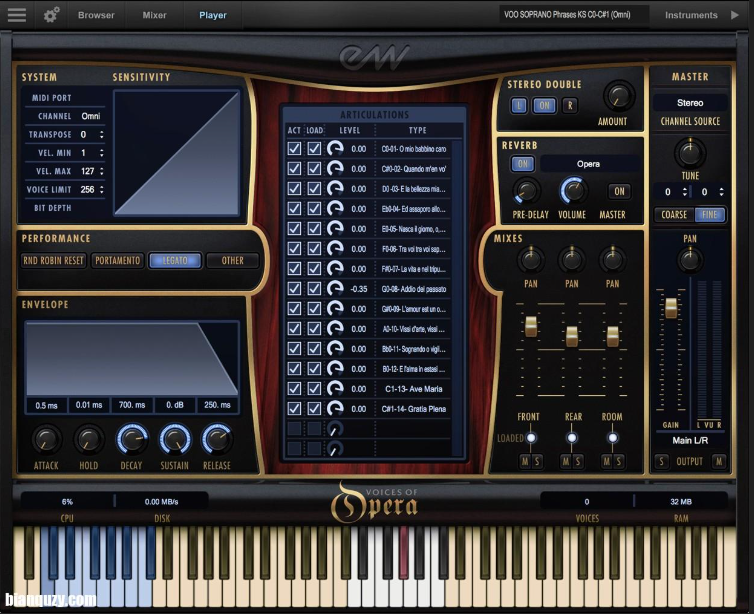
Task: Turn the Master Pan knob
Action: 690,260
